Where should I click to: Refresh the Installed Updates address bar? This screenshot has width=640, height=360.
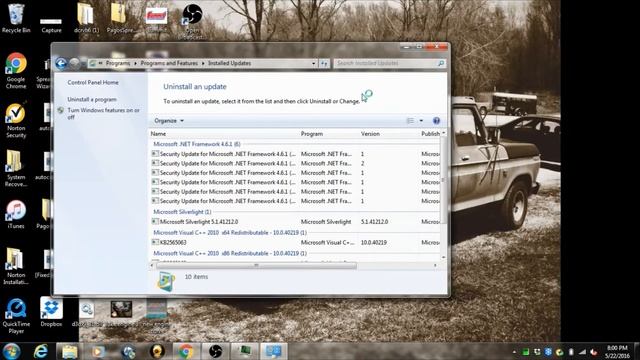324,63
